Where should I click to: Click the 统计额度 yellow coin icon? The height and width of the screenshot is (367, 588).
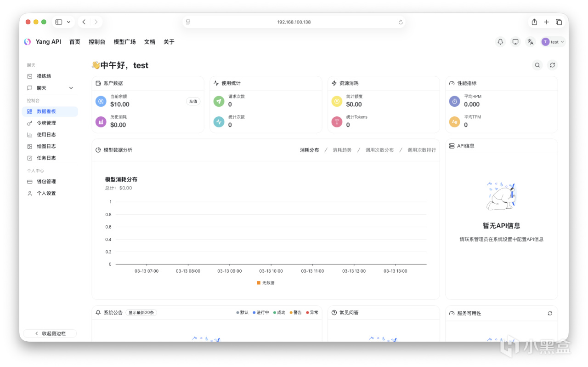point(337,101)
